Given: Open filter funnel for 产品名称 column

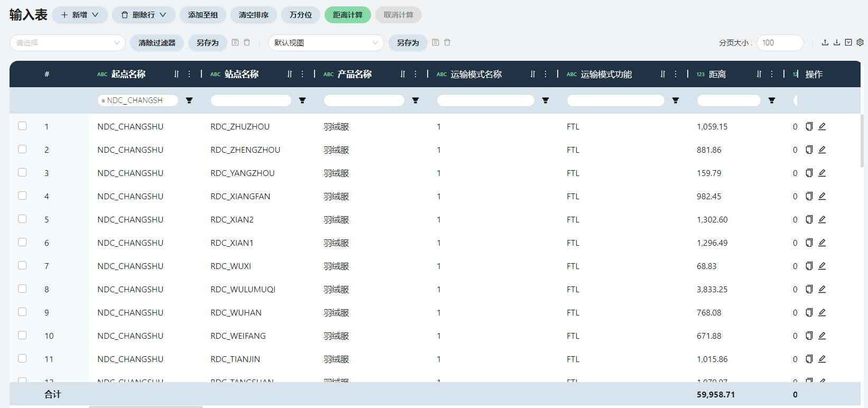Looking at the screenshot, I should click(415, 100).
